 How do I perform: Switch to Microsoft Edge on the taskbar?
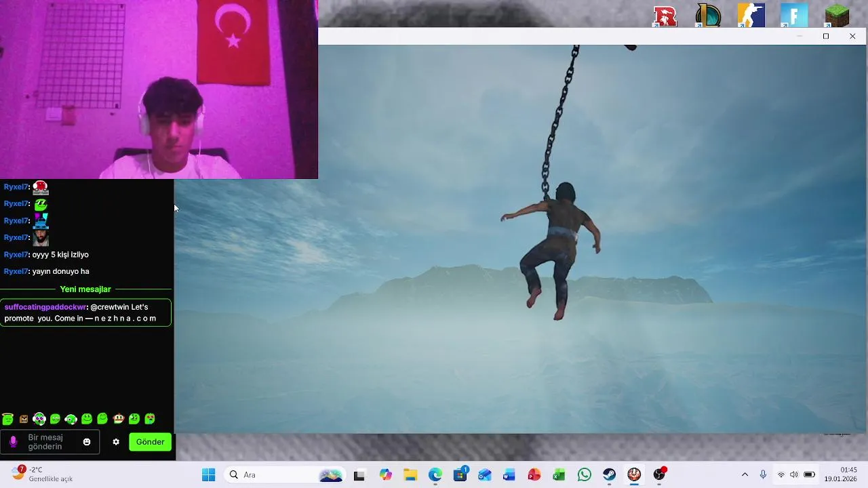coord(435,474)
